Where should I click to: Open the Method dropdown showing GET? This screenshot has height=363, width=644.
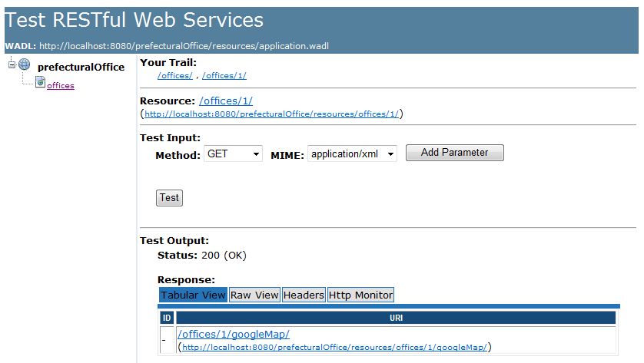tap(233, 154)
